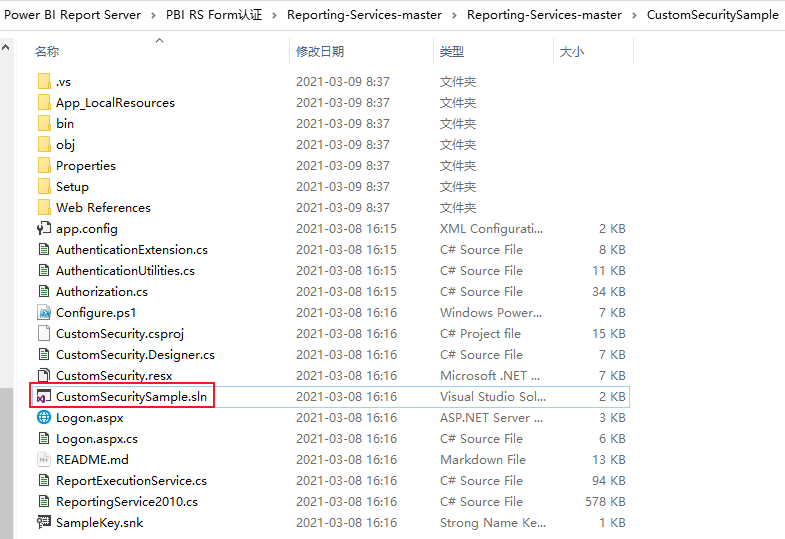Click the ReportingService2010.cs file icon
This screenshot has width=785, height=539.
(44, 501)
